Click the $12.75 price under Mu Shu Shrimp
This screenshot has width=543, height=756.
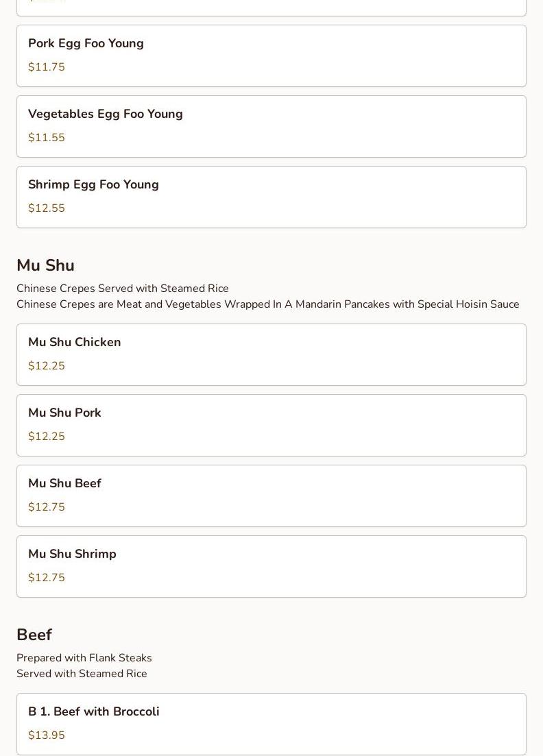[47, 578]
